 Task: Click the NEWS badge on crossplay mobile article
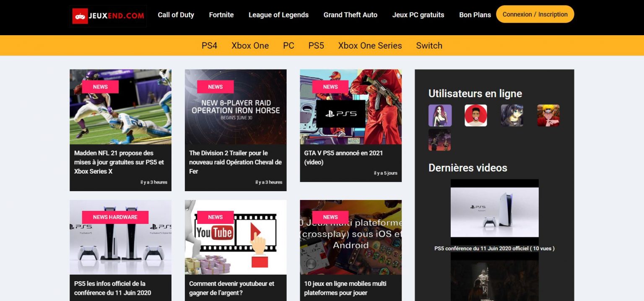pos(330,217)
